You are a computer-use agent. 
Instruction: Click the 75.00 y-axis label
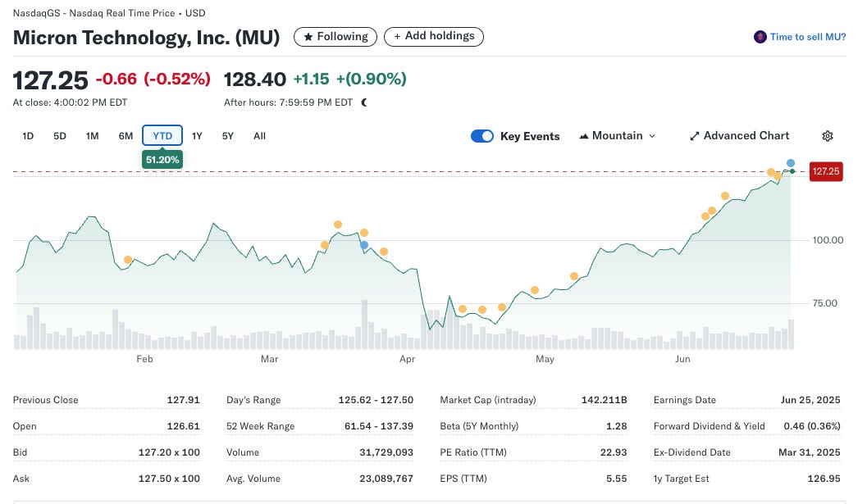tap(824, 303)
